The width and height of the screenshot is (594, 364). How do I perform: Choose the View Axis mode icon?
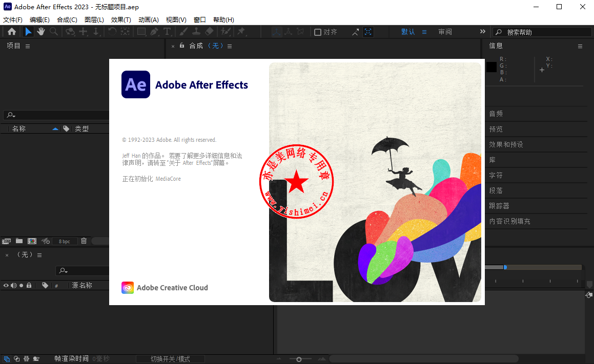[x=300, y=32]
